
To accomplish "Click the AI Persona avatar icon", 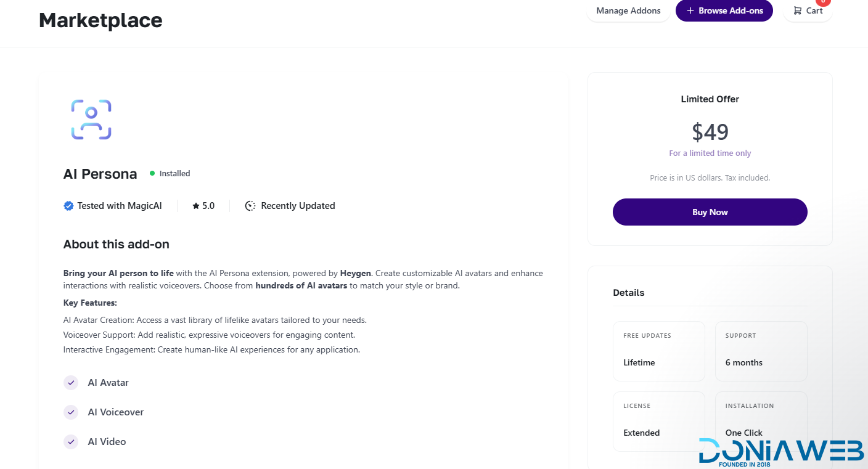I will pyautogui.click(x=91, y=120).
